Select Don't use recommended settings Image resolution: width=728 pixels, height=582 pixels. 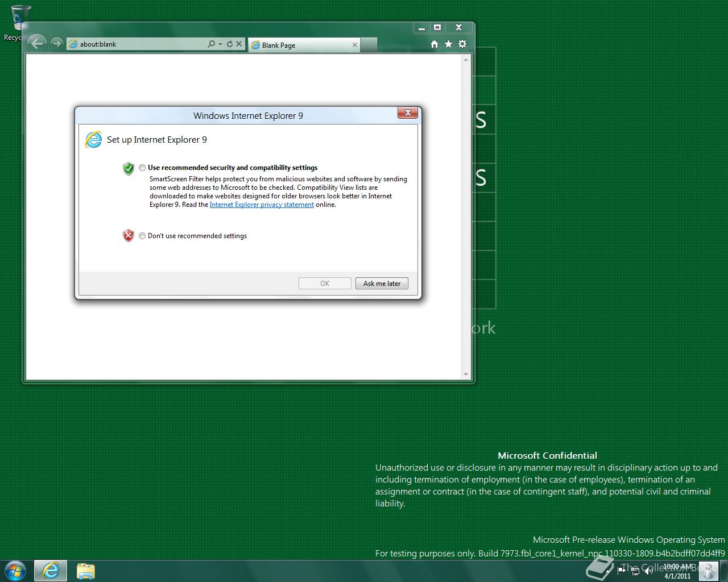point(142,236)
